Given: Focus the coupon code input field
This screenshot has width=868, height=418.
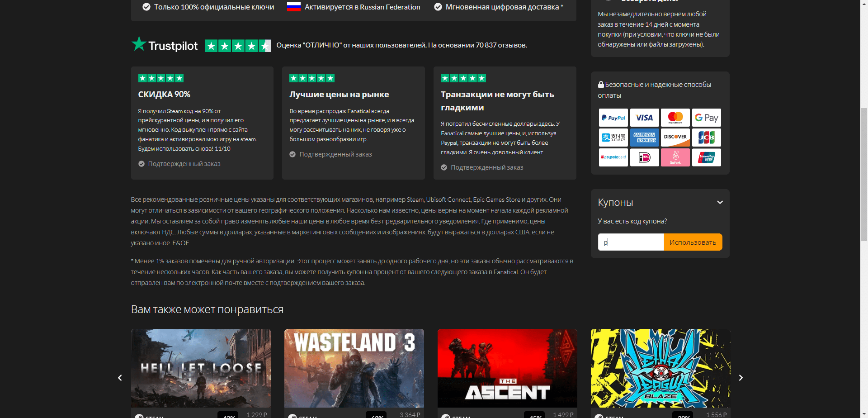Looking at the screenshot, I should point(631,242).
